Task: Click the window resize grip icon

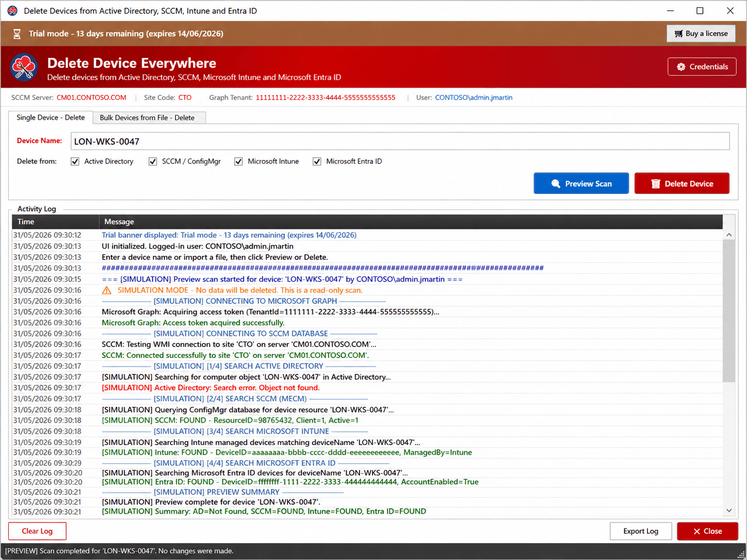Action: (741, 554)
